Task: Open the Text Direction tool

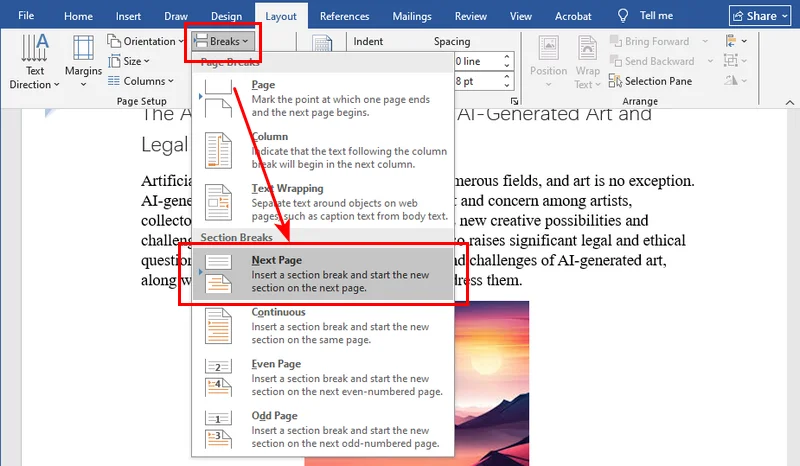Action: [x=35, y=62]
